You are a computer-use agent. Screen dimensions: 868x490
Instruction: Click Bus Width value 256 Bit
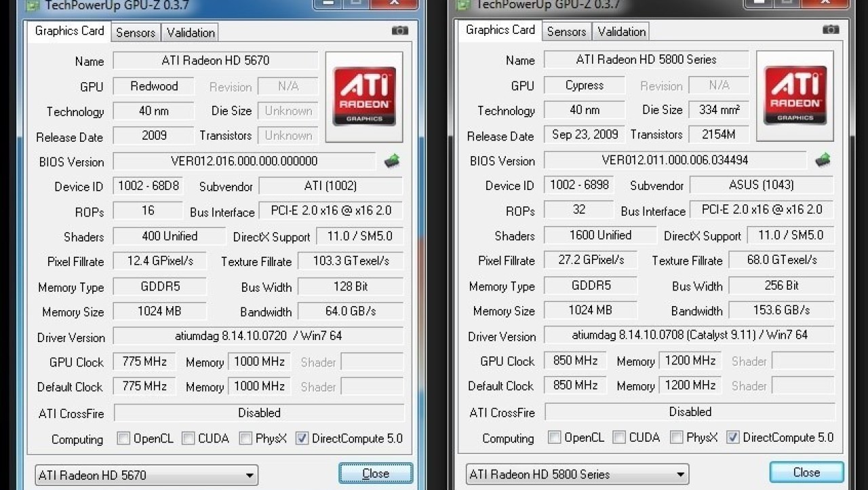(x=781, y=285)
